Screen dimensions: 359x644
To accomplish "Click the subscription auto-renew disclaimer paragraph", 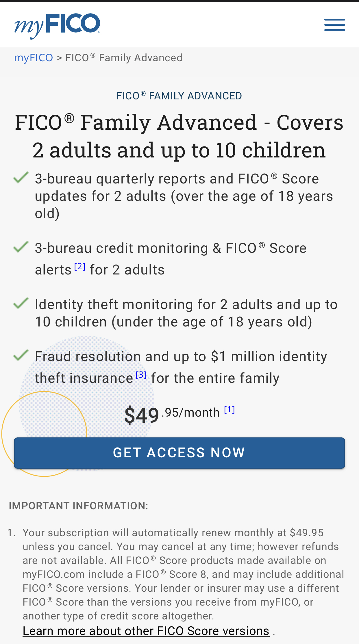I will 179,574.
